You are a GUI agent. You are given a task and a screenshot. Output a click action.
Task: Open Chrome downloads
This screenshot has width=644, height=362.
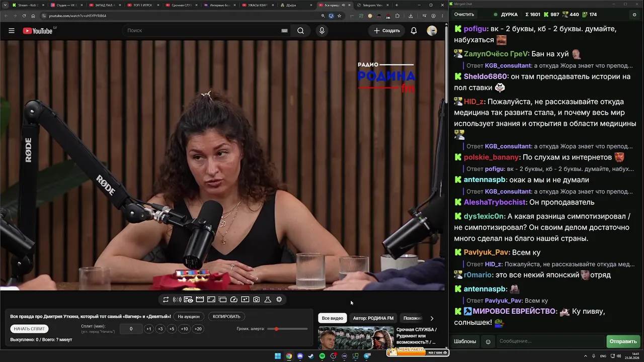[411, 16]
